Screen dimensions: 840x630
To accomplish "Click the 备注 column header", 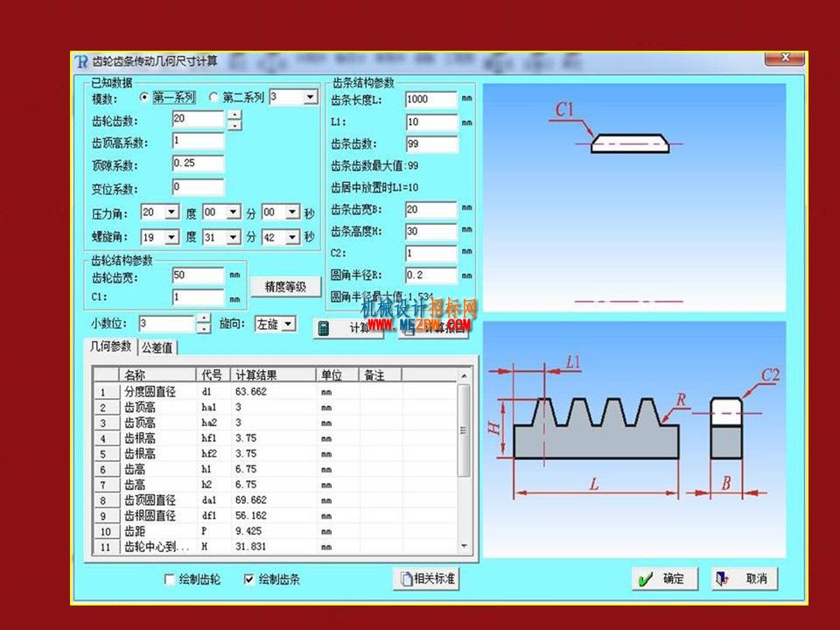I will pos(381,375).
